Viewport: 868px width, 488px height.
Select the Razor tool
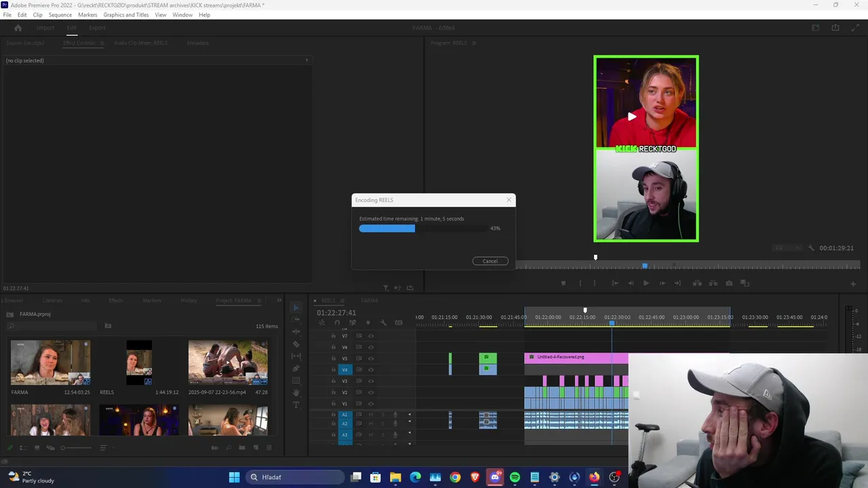coord(296,344)
